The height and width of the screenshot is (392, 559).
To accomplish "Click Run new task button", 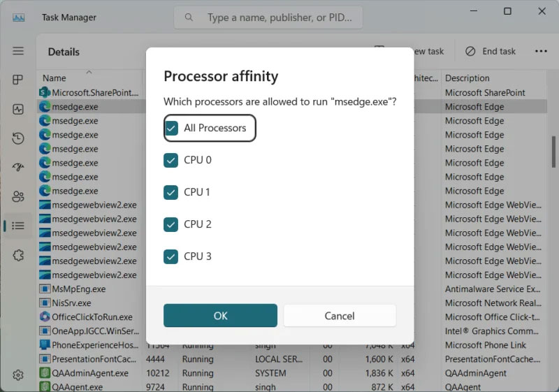I will click(429, 51).
